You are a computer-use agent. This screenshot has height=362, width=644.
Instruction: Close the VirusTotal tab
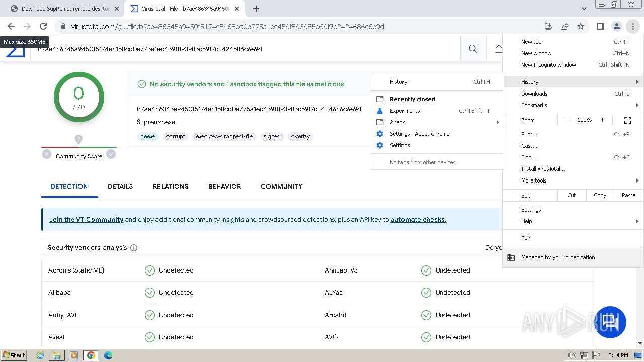237,9
